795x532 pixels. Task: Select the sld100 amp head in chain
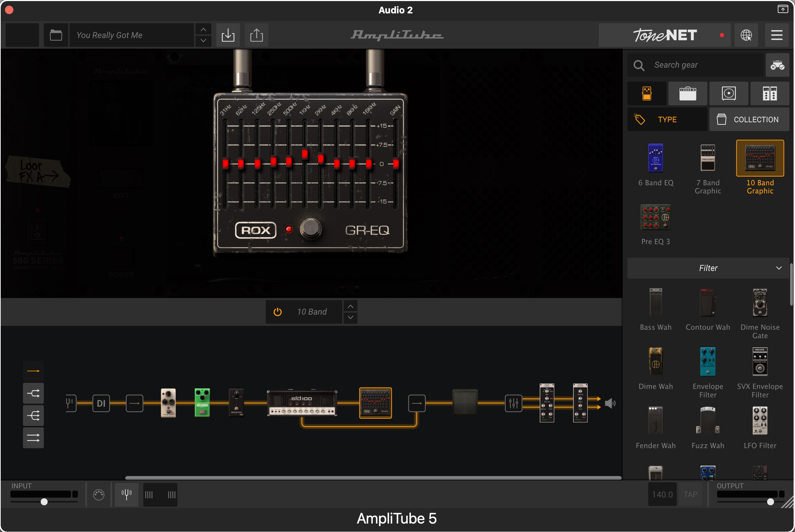click(302, 403)
